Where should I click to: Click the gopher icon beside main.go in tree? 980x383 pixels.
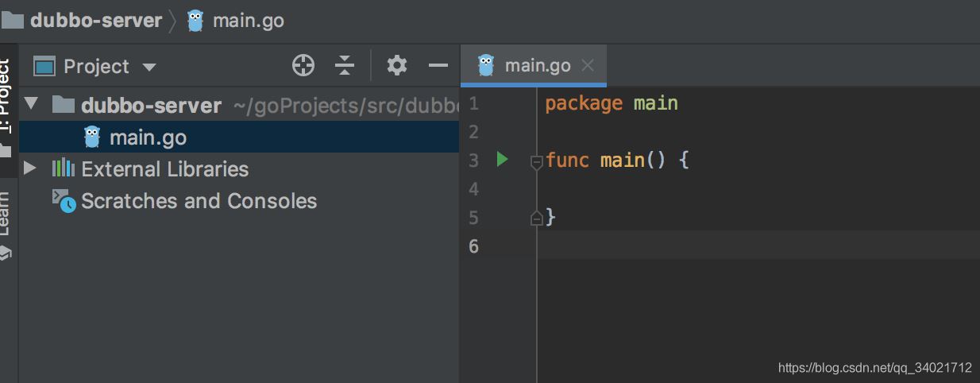[92, 137]
